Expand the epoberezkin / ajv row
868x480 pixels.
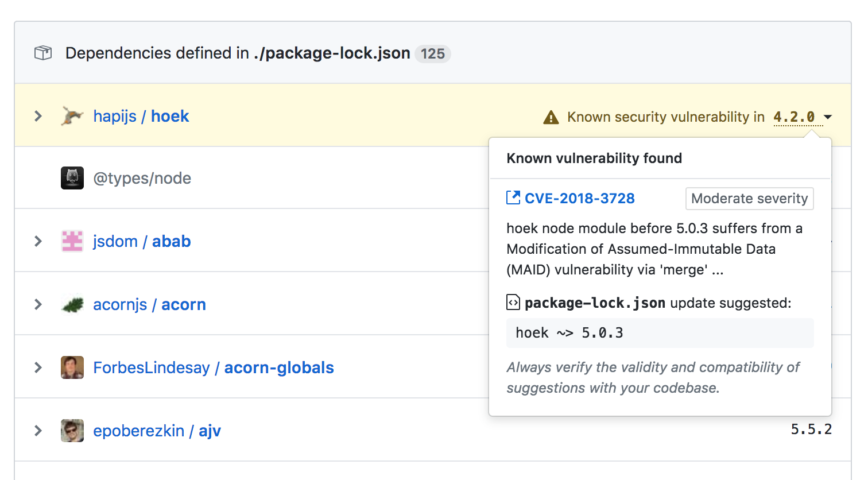click(x=38, y=431)
